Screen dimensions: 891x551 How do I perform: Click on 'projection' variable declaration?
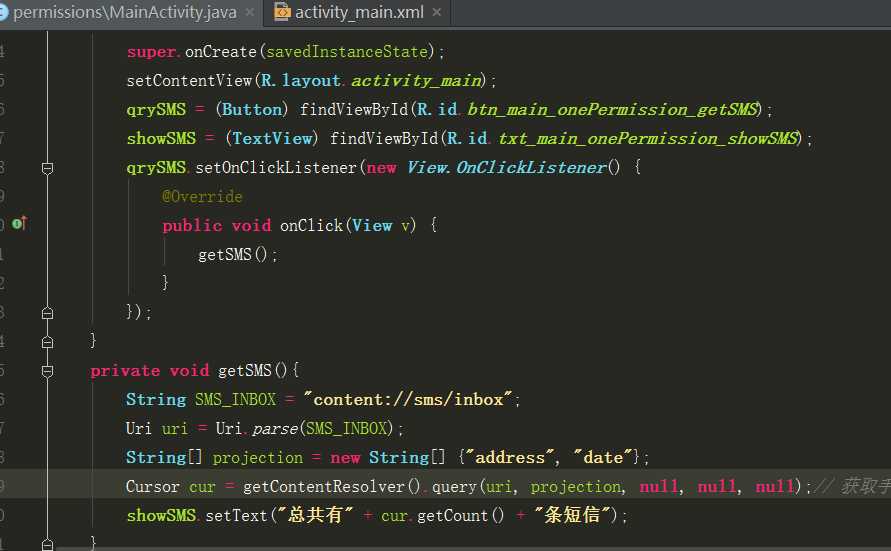(x=257, y=458)
